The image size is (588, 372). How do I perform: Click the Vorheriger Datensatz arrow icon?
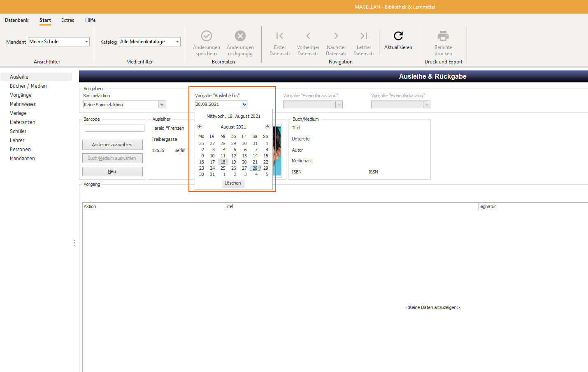click(308, 36)
